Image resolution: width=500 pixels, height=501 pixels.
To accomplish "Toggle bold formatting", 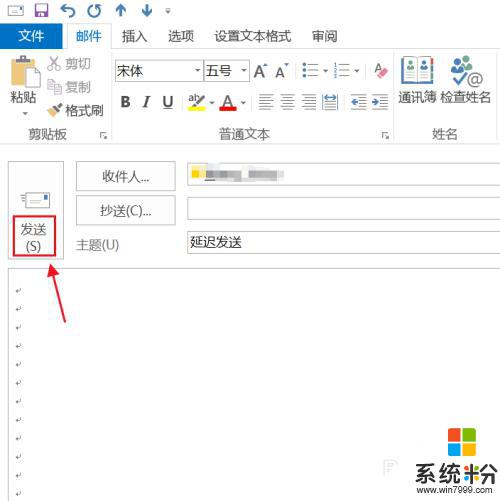I will 125,102.
